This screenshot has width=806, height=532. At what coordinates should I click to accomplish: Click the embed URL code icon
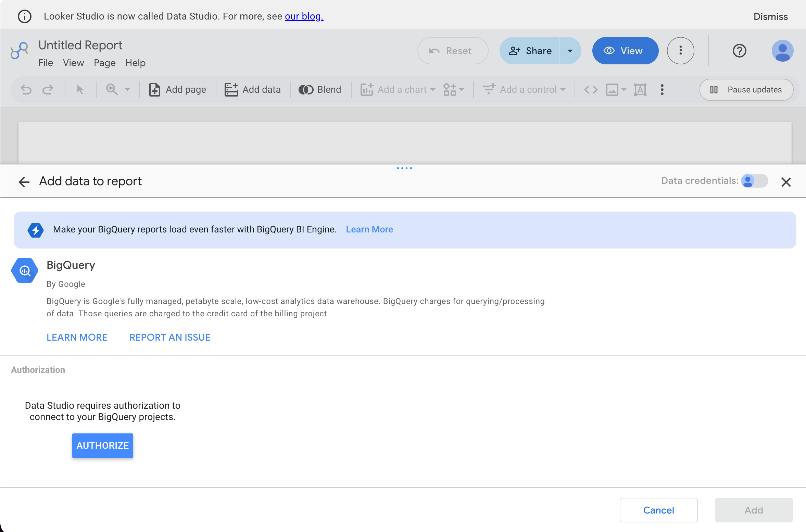[591, 90]
